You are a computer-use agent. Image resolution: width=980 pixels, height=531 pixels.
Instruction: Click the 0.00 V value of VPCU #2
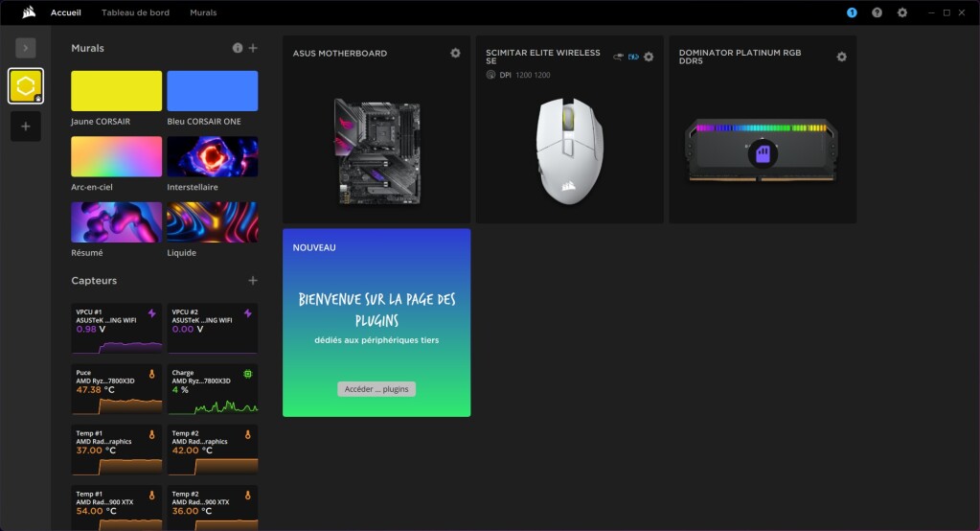coord(188,329)
